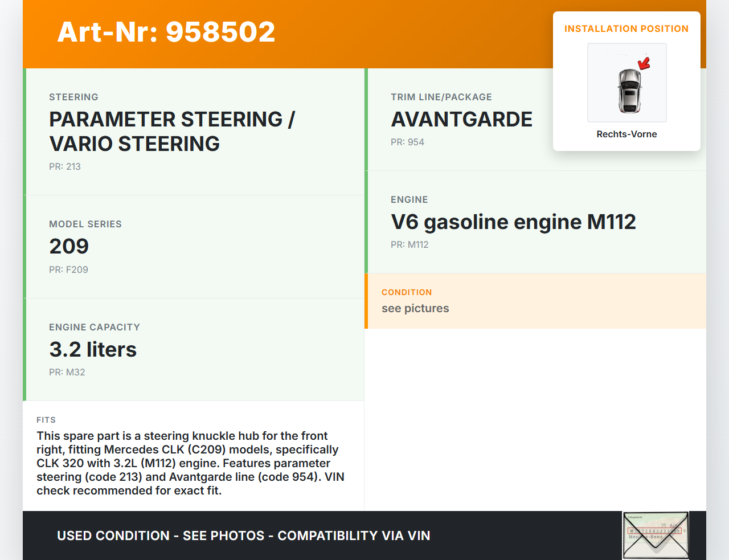Screen dimensions: 729x560
Task: Click the "PR: 213" code
Action: coord(65,166)
